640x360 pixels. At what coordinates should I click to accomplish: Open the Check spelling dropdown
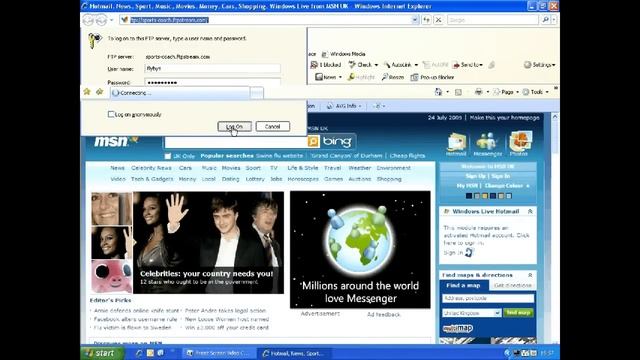click(x=376, y=65)
